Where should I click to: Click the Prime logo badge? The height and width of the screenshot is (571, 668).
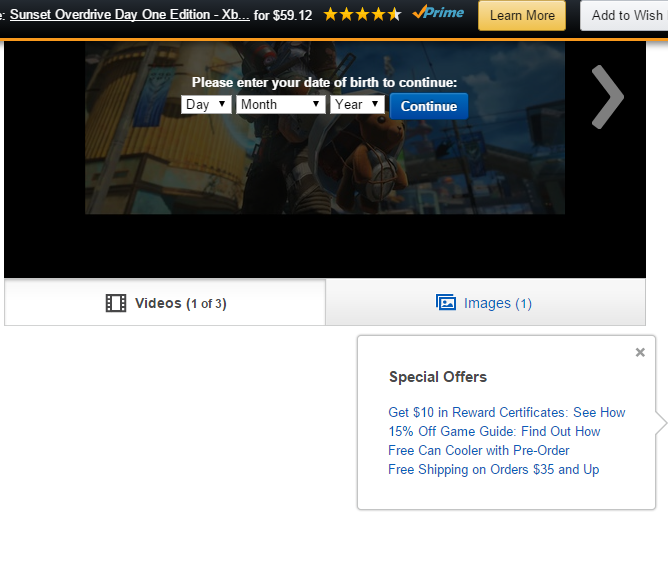tap(438, 13)
